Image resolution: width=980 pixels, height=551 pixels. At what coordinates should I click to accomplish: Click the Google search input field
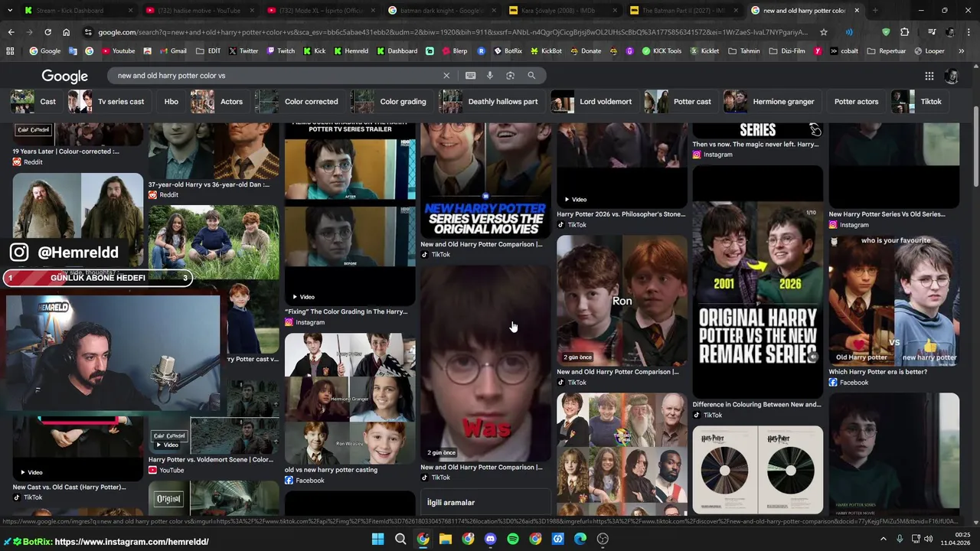276,76
